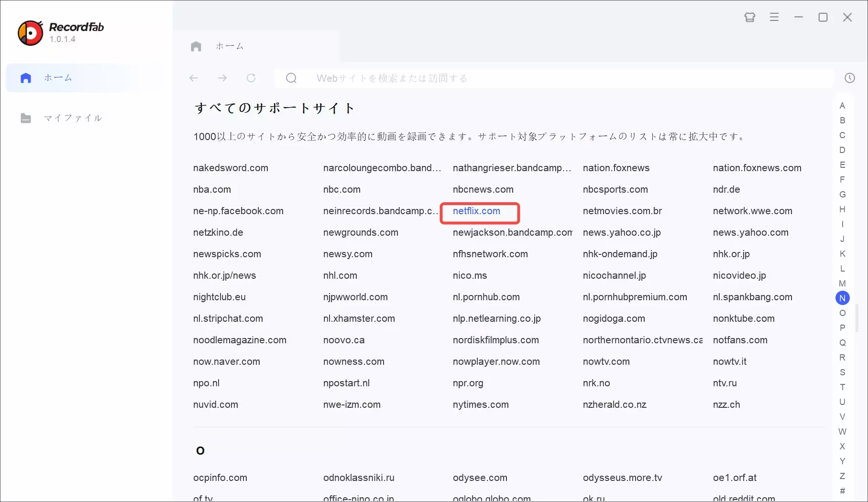Open nhk-ondemand.jp link
Screen dimensions: 868x502
620,254
